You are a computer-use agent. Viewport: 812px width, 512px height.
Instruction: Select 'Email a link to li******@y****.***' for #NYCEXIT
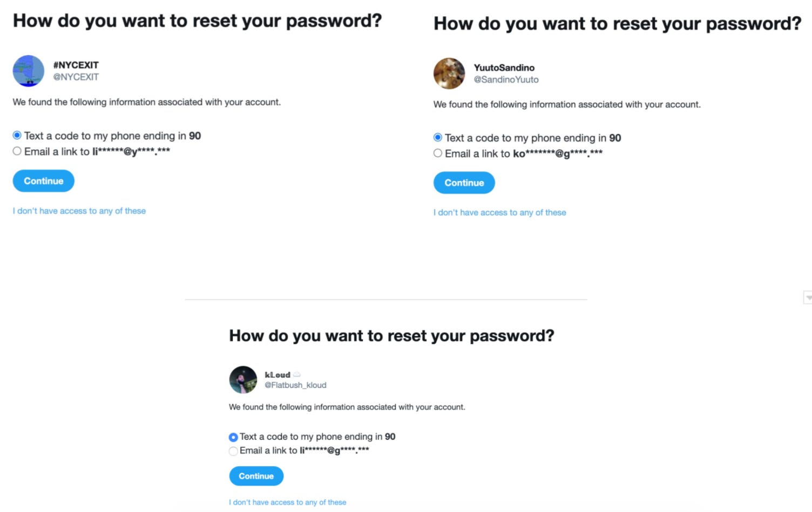pyautogui.click(x=17, y=151)
